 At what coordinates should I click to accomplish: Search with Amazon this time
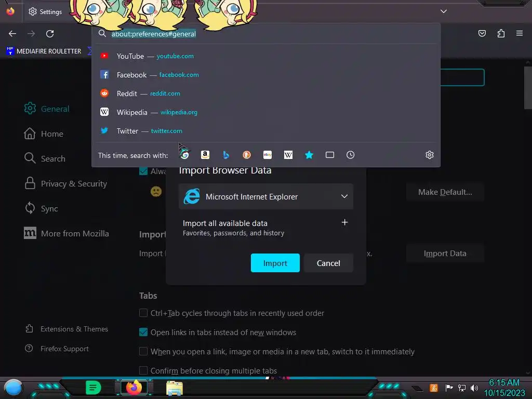pyautogui.click(x=205, y=155)
